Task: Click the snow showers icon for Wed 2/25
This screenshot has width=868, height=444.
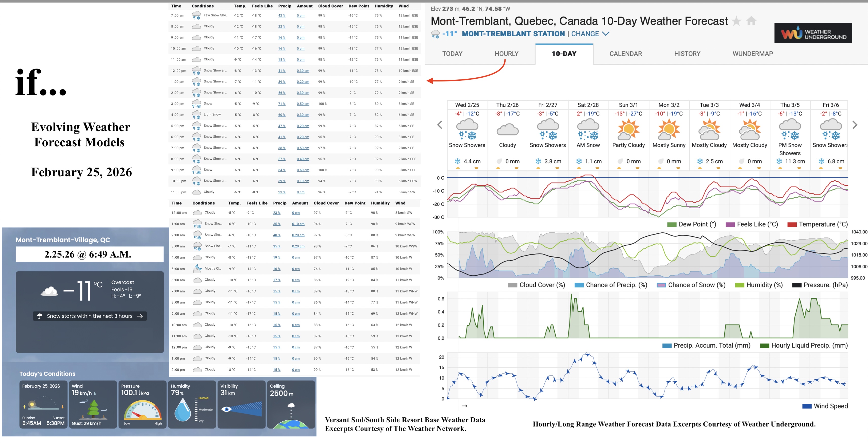Action: click(x=467, y=130)
